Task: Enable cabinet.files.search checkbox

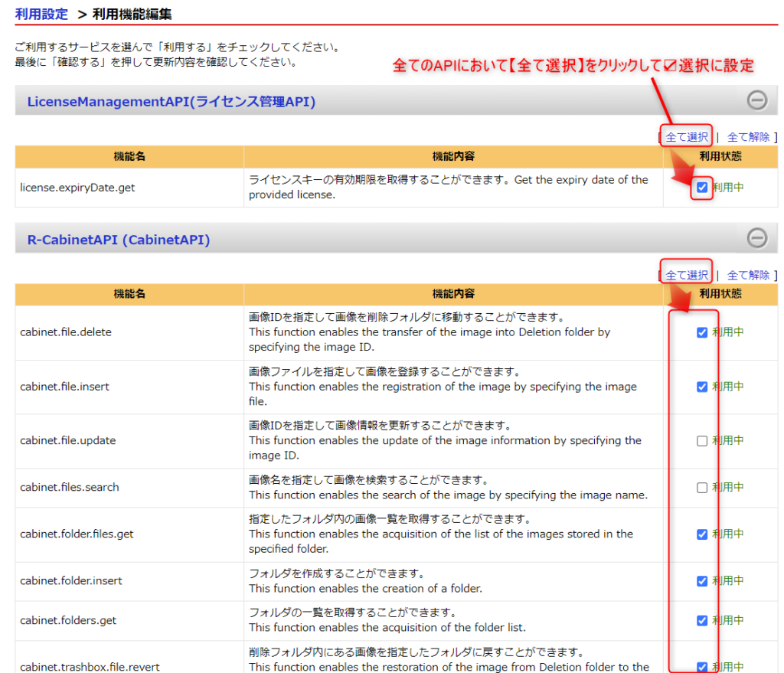Action: [x=702, y=488]
